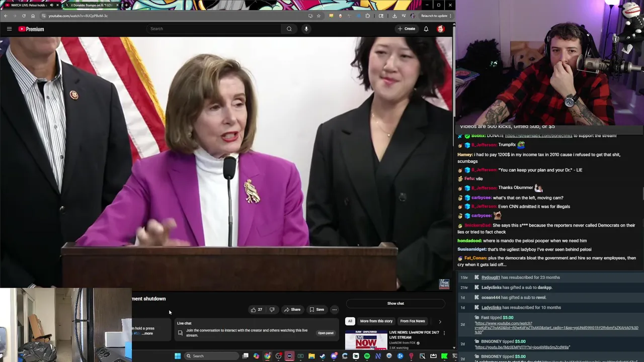This screenshot has width=644, height=362.
Task: Open the streamlabs donate link in chat
Action: pyautogui.click(x=538, y=136)
